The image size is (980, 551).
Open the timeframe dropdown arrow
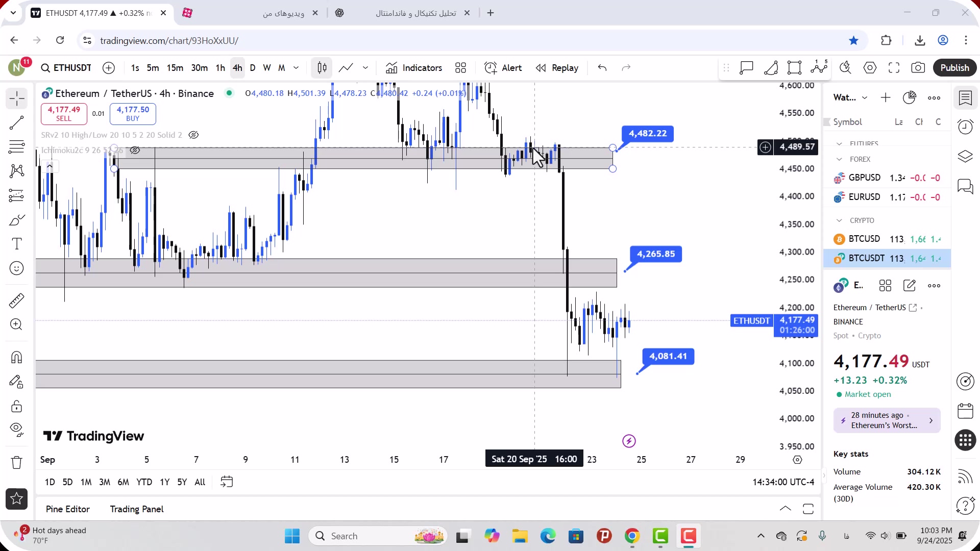(x=296, y=68)
